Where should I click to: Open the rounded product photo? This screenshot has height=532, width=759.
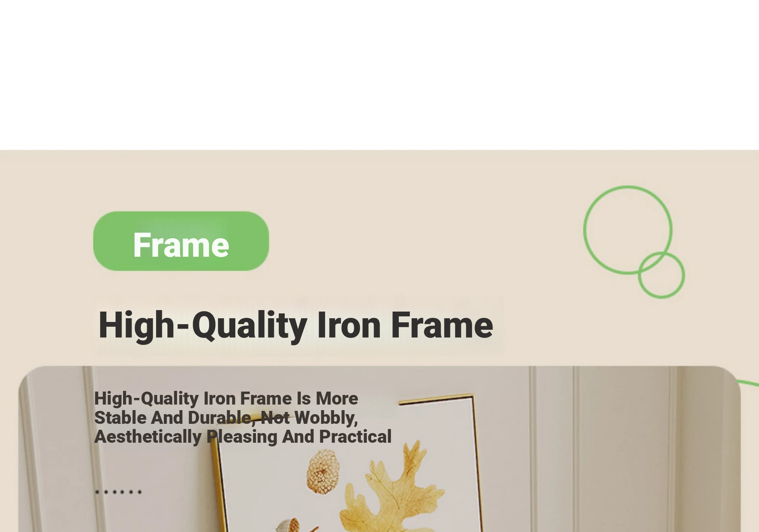point(379,449)
